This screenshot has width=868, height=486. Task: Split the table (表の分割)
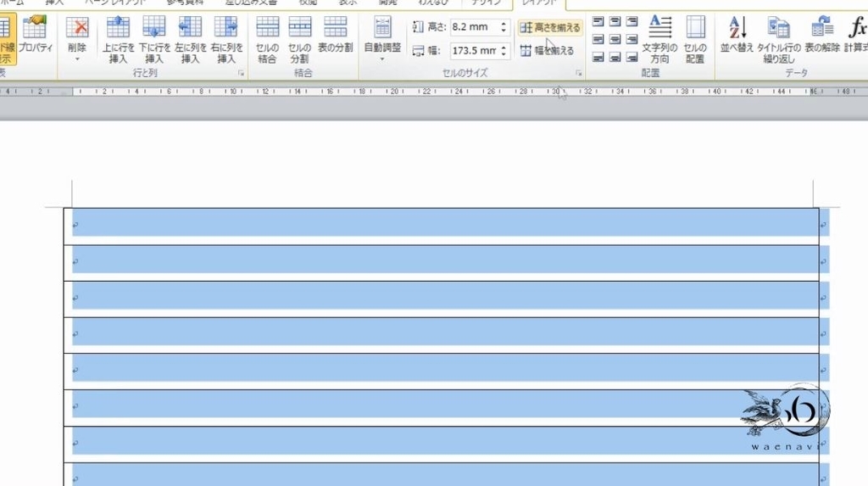click(x=336, y=35)
